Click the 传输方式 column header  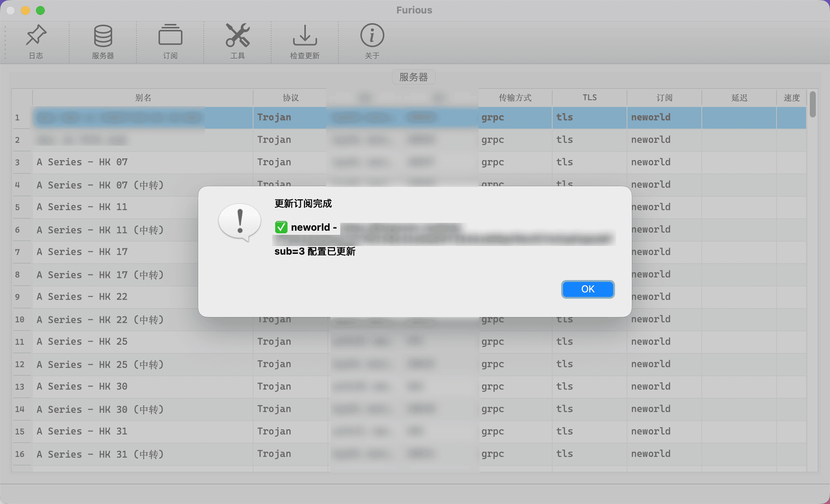[515, 98]
